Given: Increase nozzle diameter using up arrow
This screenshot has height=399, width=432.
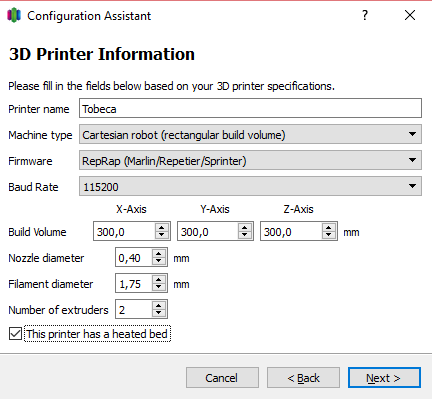Looking at the screenshot, I should point(159,254).
